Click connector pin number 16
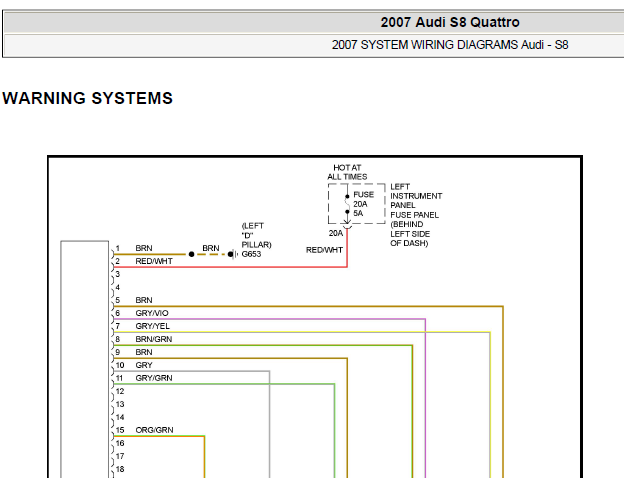 click(x=120, y=443)
